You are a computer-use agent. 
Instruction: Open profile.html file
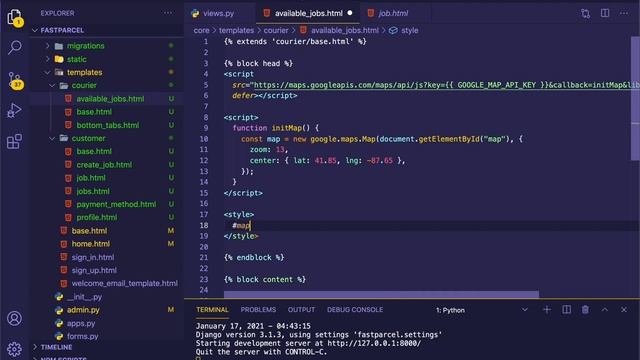point(97,218)
